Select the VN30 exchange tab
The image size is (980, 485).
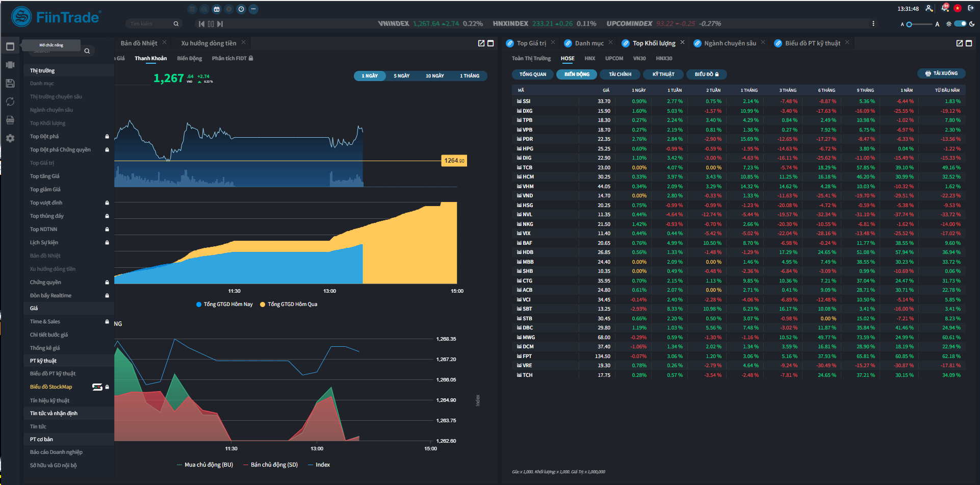(639, 59)
